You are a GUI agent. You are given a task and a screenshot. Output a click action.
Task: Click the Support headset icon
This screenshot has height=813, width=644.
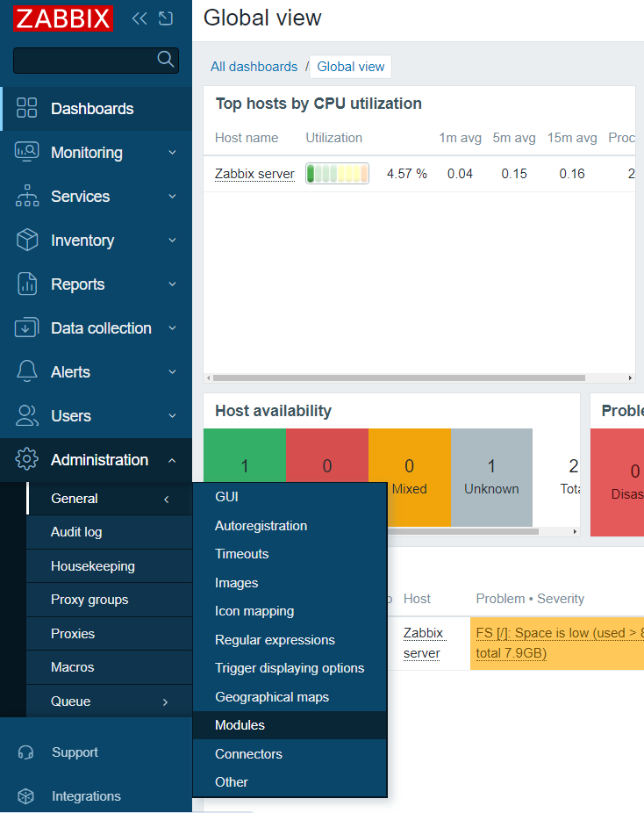(x=26, y=752)
